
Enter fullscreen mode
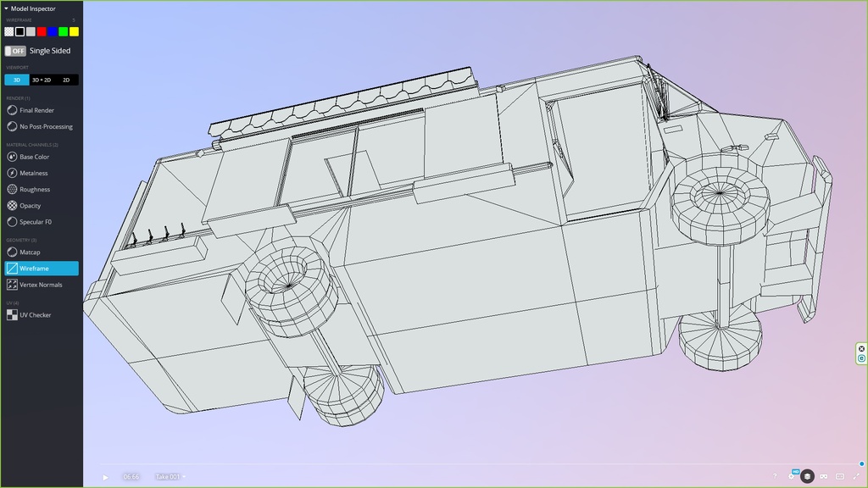click(856, 477)
